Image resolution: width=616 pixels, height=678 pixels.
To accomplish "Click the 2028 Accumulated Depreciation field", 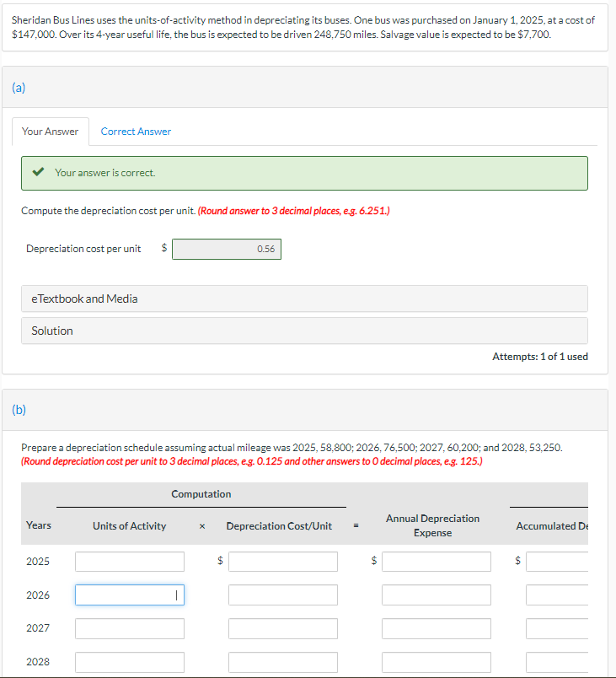I will (557, 662).
